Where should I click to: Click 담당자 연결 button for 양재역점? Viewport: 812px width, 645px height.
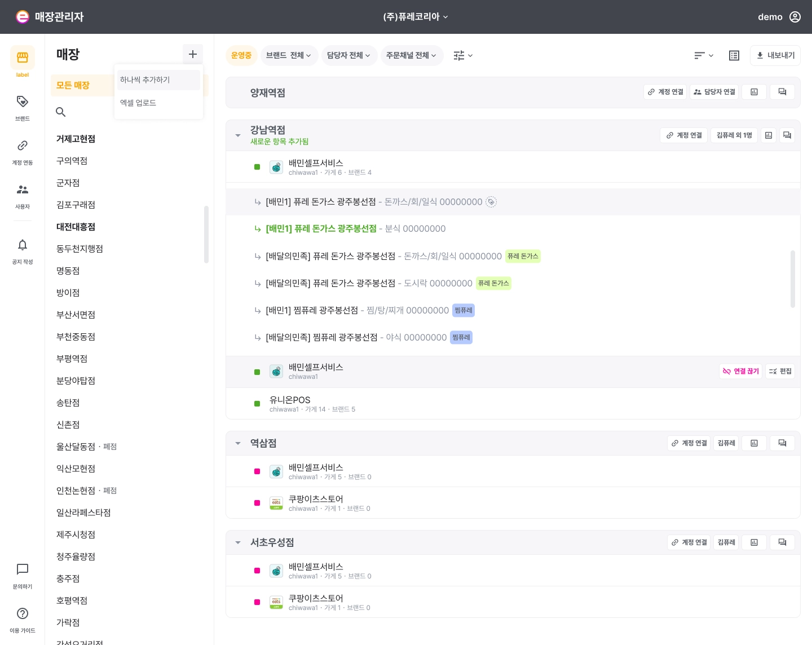coord(714,92)
